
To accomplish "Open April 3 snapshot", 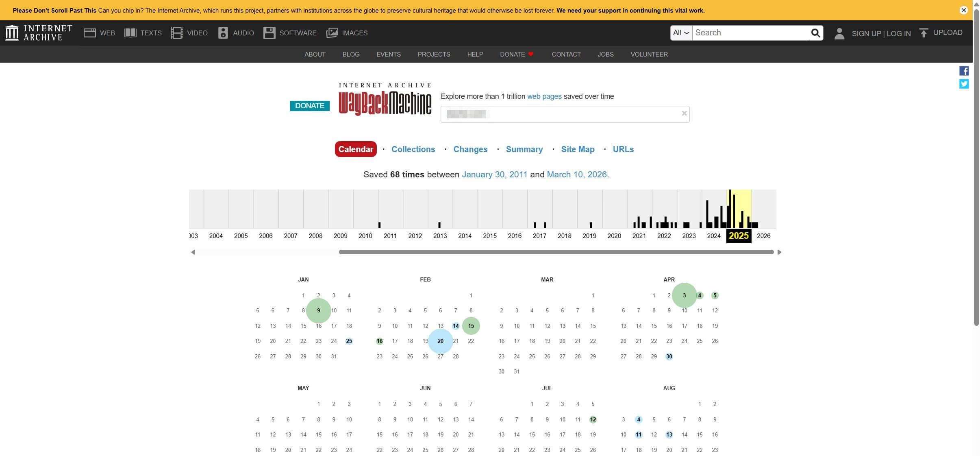I will (684, 295).
